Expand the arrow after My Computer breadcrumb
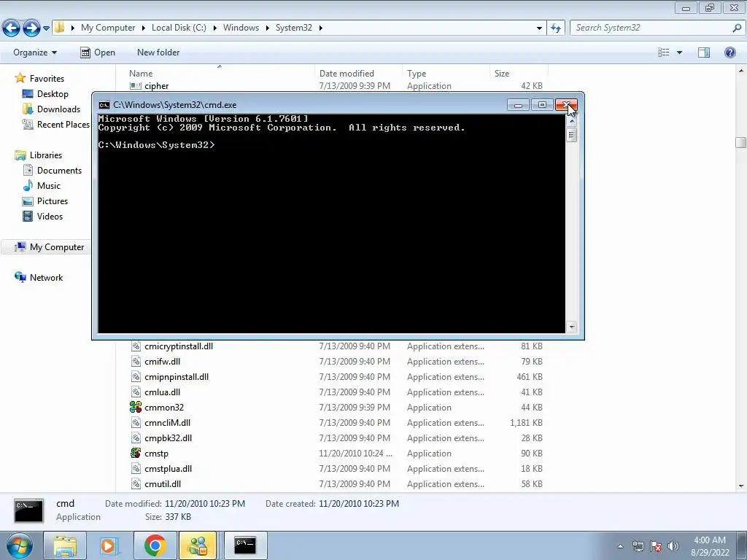 point(144,28)
